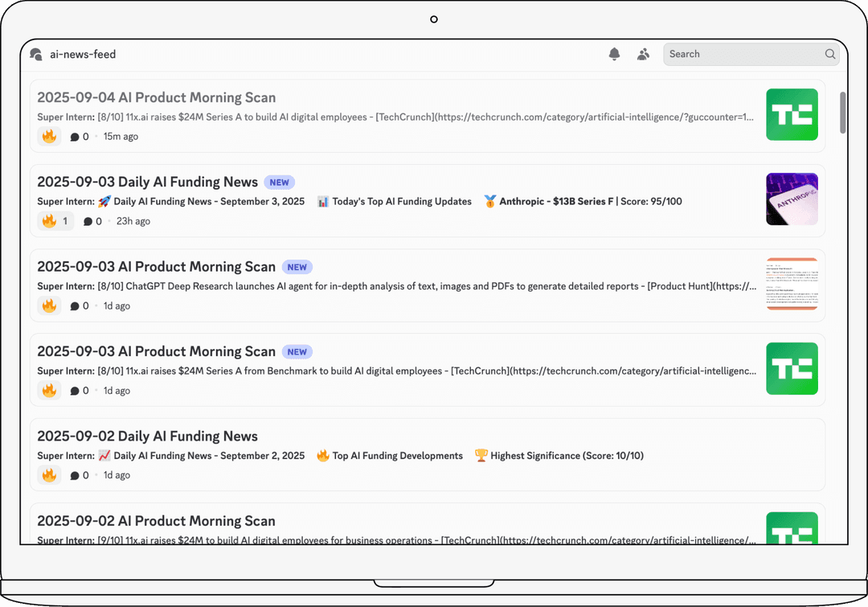Open the 2025-09-03 Daily AI Funding News post

tap(147, 183)
